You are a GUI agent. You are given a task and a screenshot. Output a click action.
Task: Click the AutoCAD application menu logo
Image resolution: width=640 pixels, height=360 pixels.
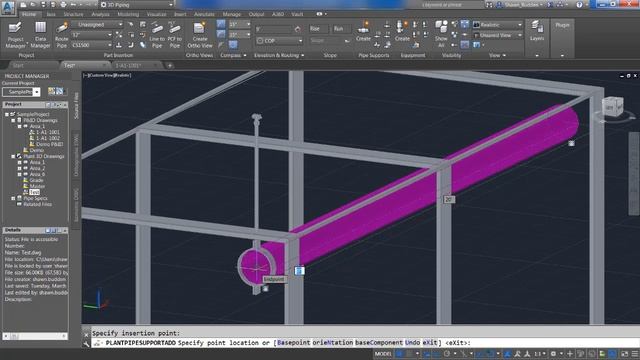click(8, 7)
